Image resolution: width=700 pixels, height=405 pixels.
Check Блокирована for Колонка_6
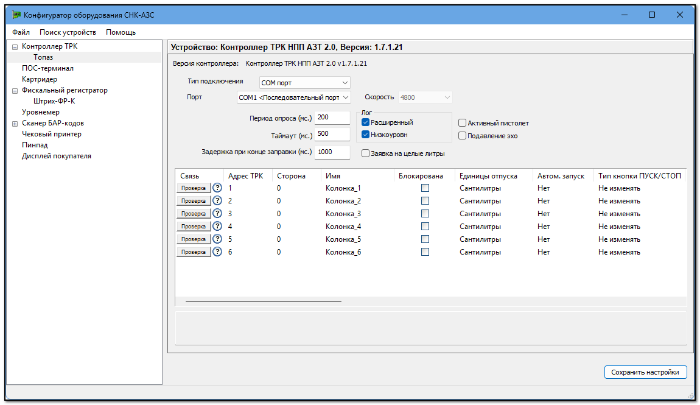tap(425, 252)
